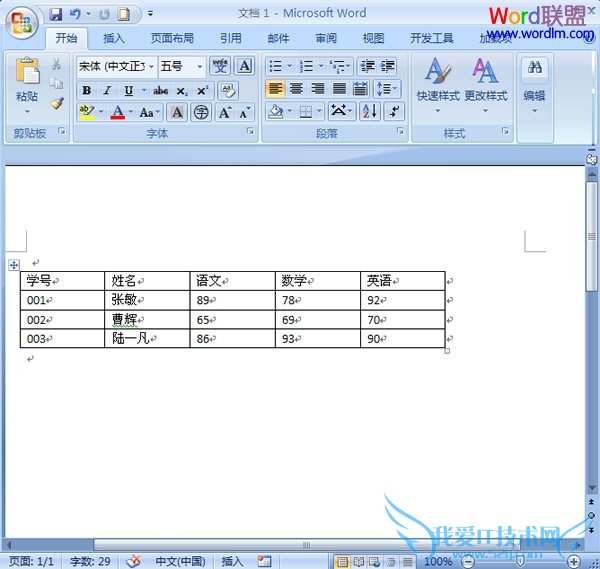This screenshot has height=569, width=600.
Task: Justify the paragraph text
Action: coord(339,89)
